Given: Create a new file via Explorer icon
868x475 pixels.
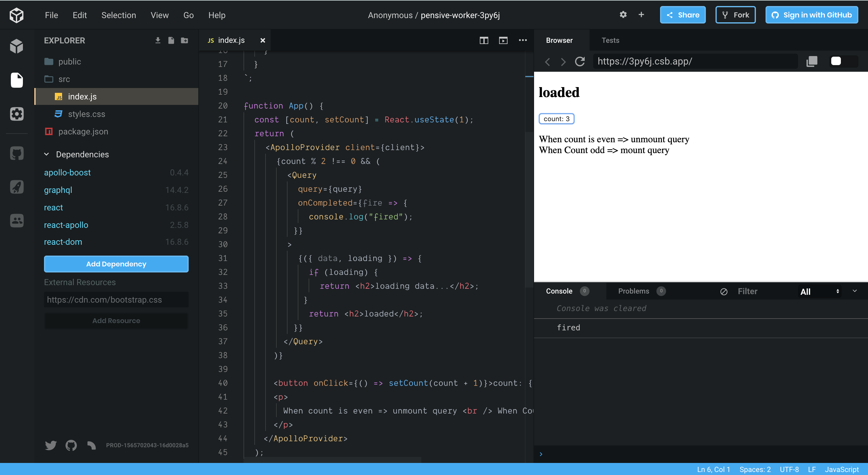Looking at the screenshot, I should coord(171,40).
